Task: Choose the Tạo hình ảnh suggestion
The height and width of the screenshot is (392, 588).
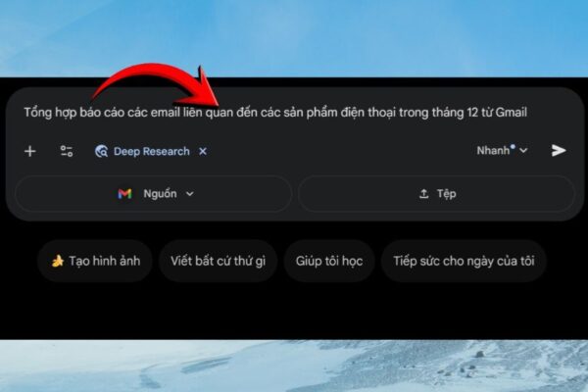Action: click(95, 261)
